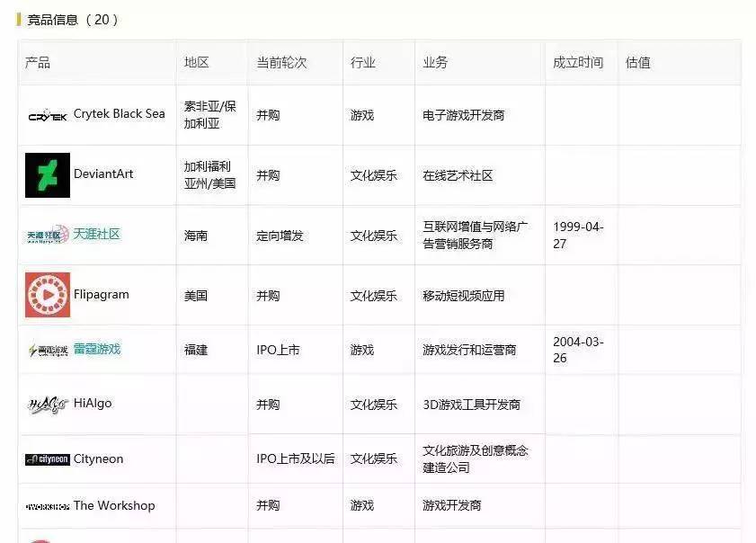Click the HiAlgo script logo

(x=48, y=405)
